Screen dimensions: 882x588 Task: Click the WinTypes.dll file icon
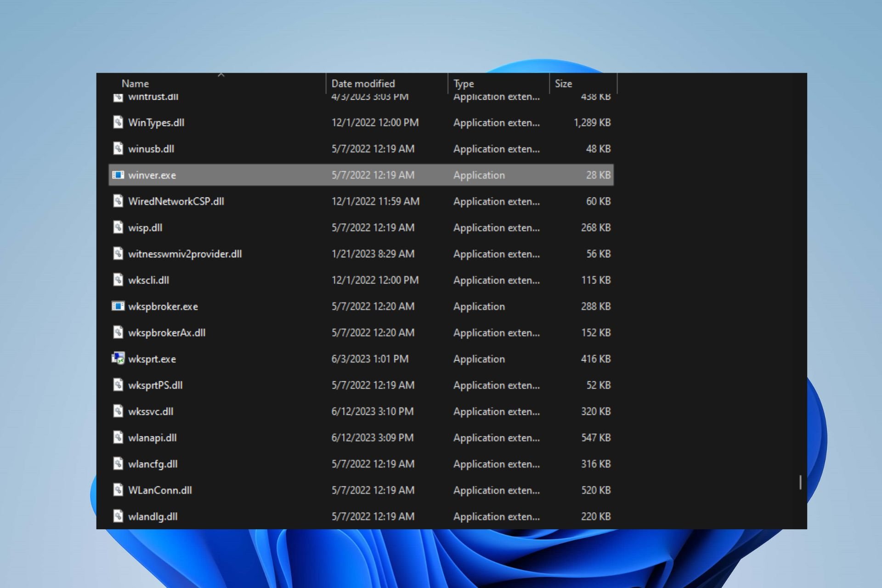[118, 122]
